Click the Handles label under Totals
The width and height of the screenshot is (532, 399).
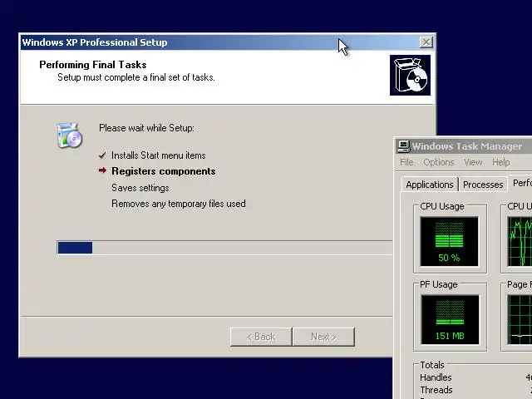point(436,377)
